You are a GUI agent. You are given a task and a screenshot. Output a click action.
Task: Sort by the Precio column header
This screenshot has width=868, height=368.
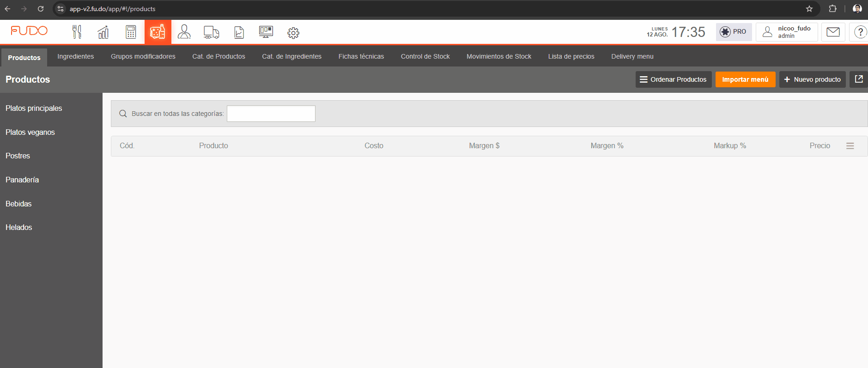click(820, 145)
